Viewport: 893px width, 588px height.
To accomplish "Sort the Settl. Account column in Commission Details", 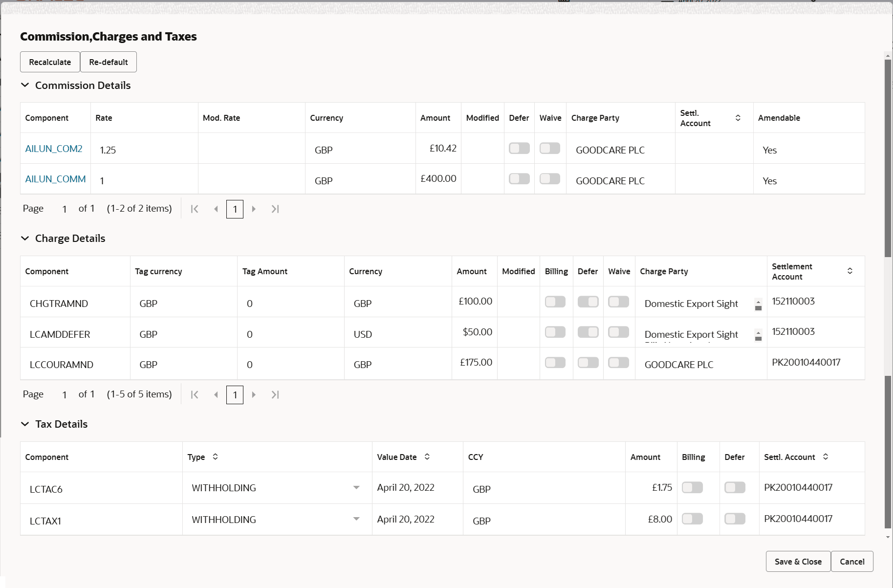I will pyautogui.click(x=738, y=117).
